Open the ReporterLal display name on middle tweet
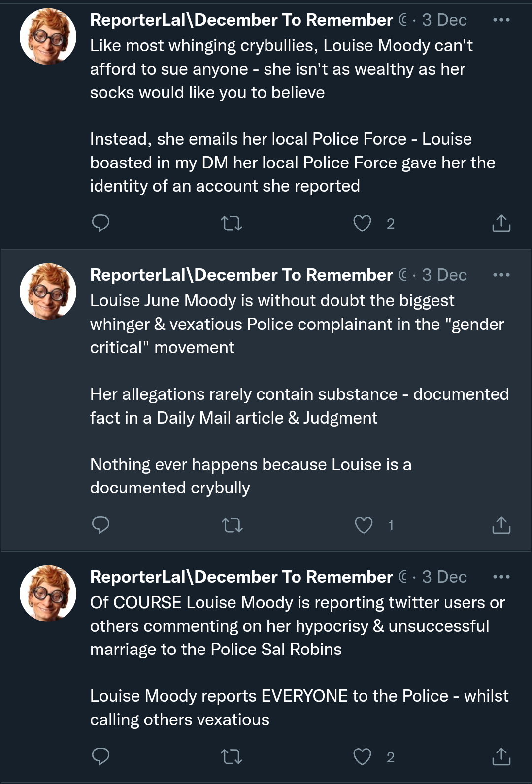Image resolution: width=532 pixels, height=784 pixels. [241, 275]
